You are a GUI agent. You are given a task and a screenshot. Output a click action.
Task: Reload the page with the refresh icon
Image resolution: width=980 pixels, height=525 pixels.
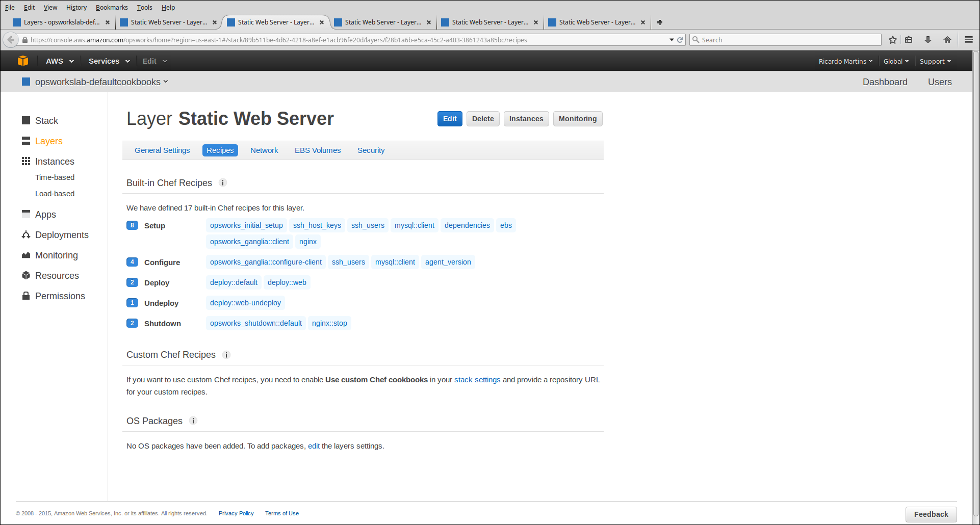pyautogui.click(x=680, y=40)
